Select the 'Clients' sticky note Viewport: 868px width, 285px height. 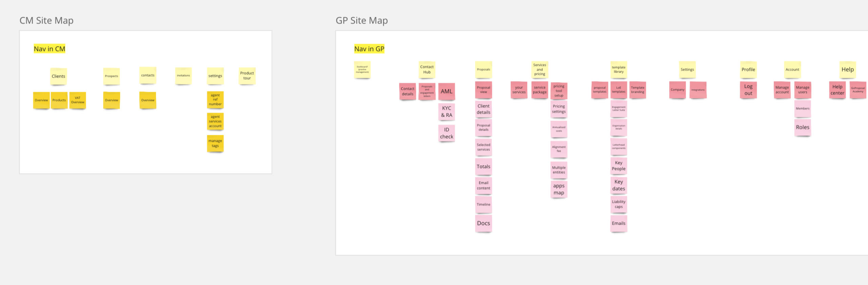pos(58,76)
